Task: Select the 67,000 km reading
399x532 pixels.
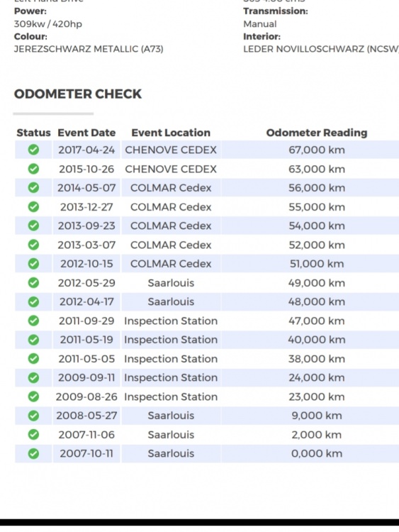Action: click(317, 150)
